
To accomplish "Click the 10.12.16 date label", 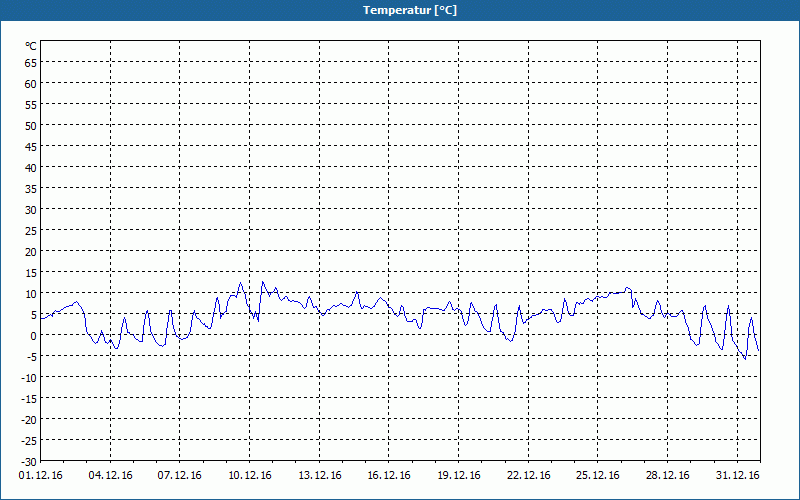I will pyautogui.click(x=249, y=475).
